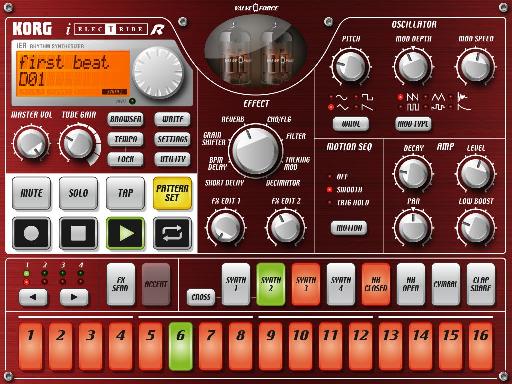Screen dimensions: 512x384
Task: Toggle the loop repeat button
Action: 172,233
